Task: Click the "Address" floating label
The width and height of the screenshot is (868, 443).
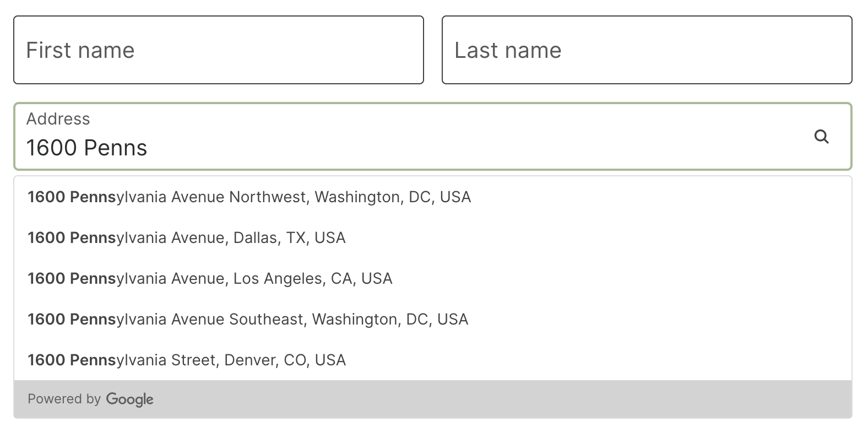Action: click(58, 119)
